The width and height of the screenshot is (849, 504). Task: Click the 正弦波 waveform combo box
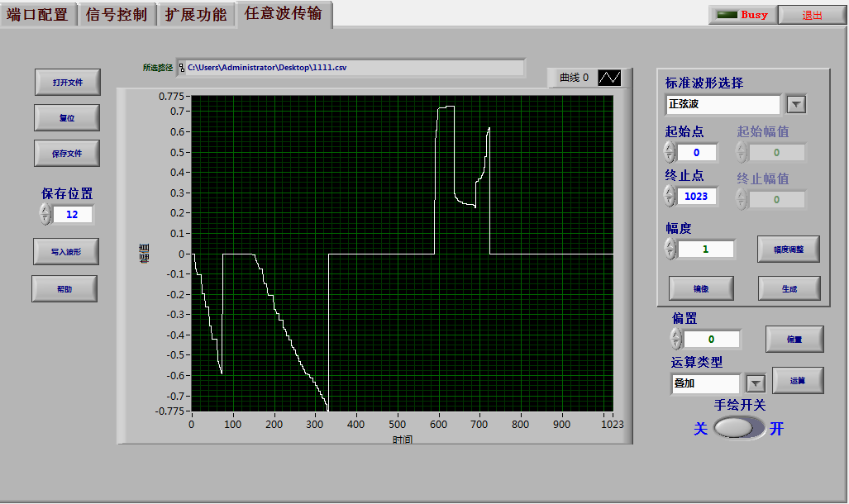pyautogui.click(x=723, y=104)
